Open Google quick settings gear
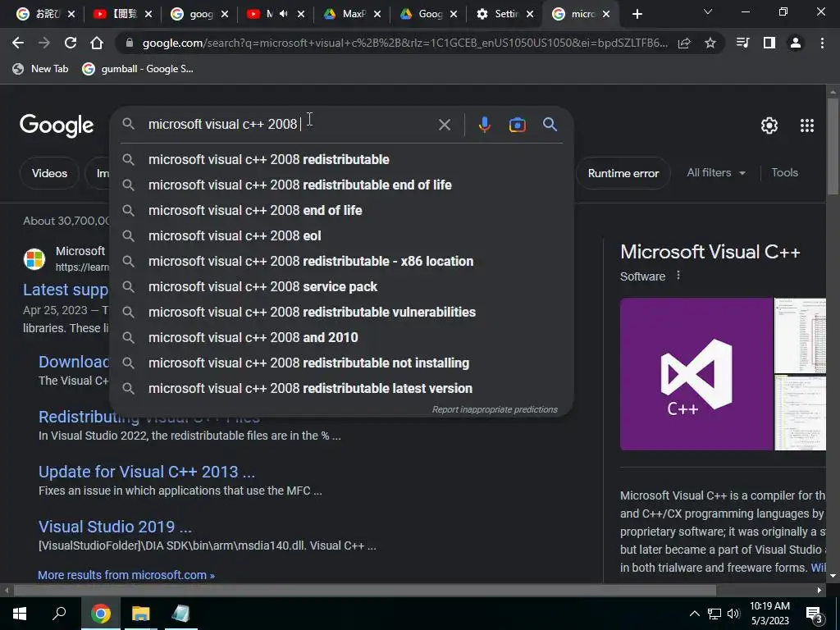 tap(769, 126)
